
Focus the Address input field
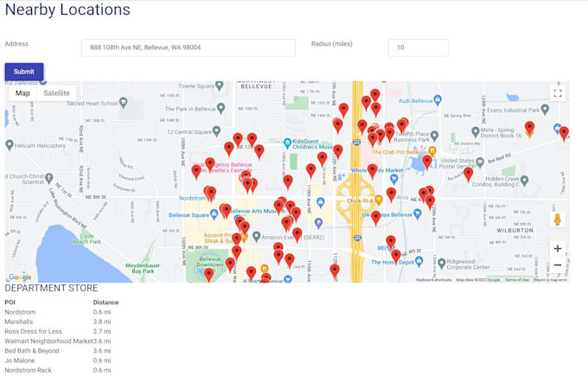pos(189,48)
